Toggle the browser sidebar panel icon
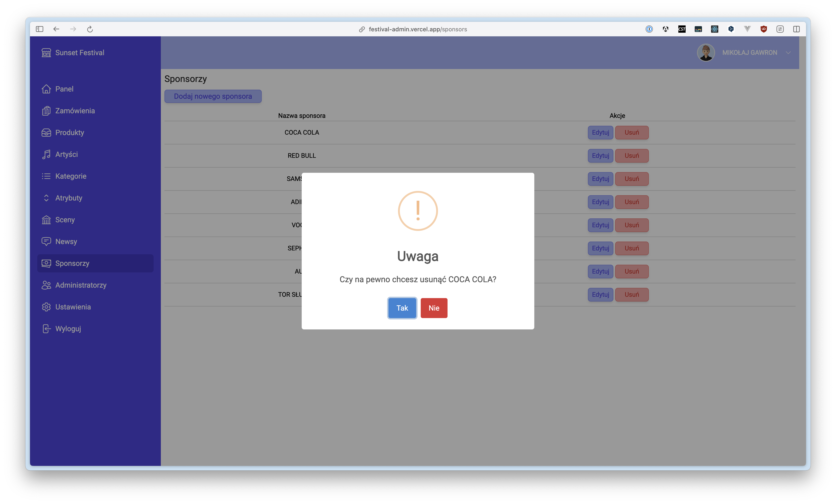 (x=39, y=29)
